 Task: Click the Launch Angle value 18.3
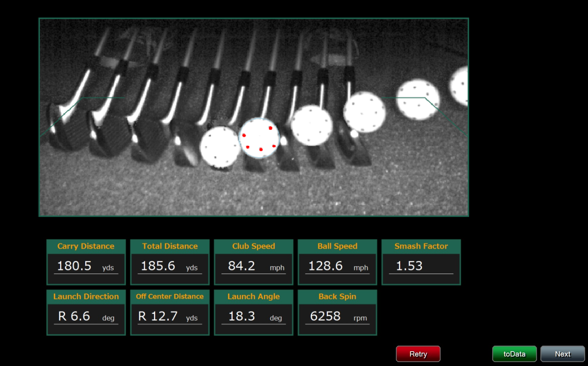pyautogui.click(x=242, y=316)
